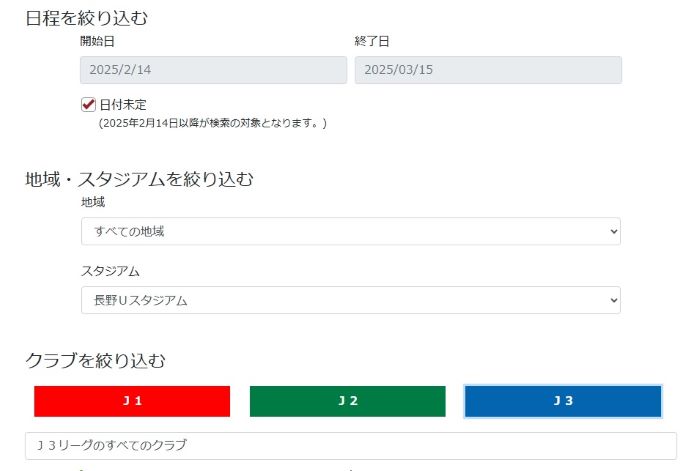Open the J3リーグのすべてのクラブ club selector
700x471 pixels.
pyautogui.click(x=350, y=445)
